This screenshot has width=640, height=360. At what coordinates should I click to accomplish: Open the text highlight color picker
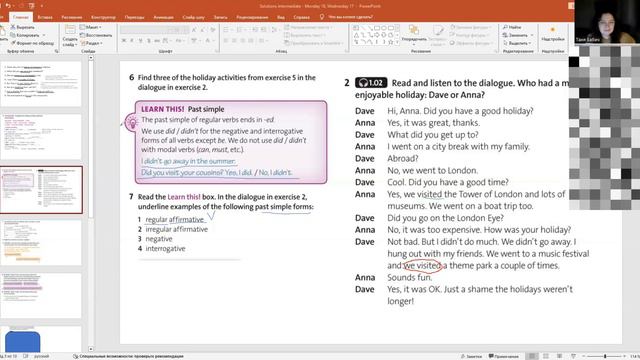coord(195,40)
